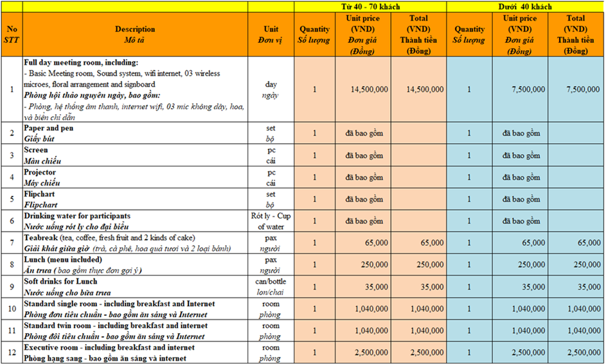The image size is (606, 364).
Task: Select the 'Soft drinks for Lunch' cell
Action: [135, 286]
